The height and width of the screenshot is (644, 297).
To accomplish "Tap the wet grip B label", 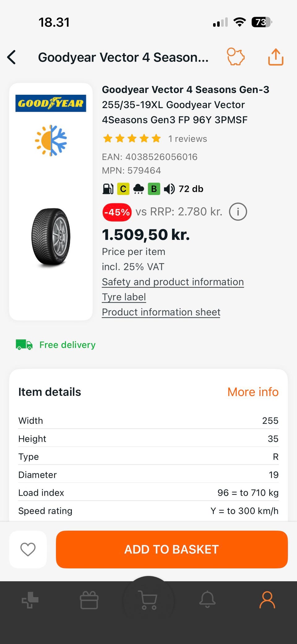I will [154, 189].
